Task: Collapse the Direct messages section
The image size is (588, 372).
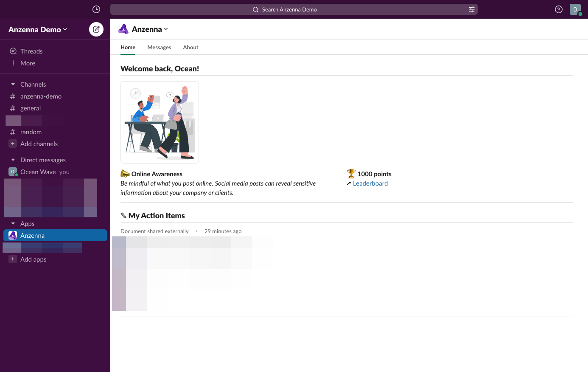Action: [13, 160]
